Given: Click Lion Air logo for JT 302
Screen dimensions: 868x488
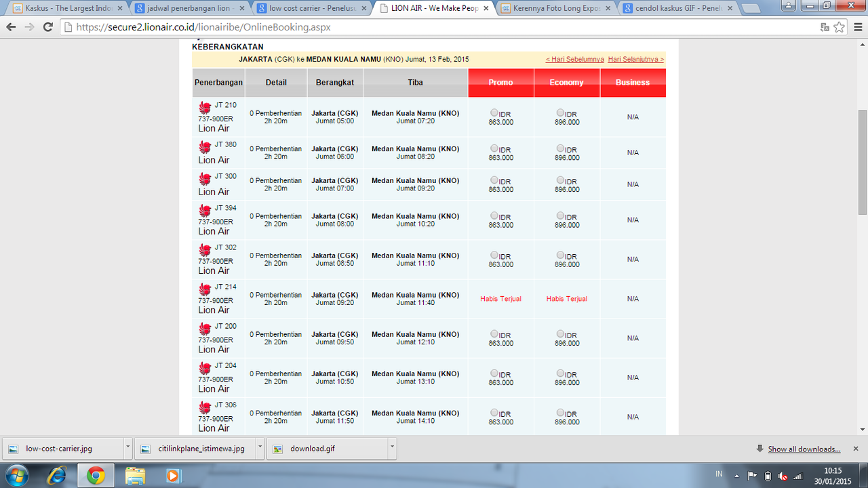Looking at the screenshot, I should pos(205,249).
